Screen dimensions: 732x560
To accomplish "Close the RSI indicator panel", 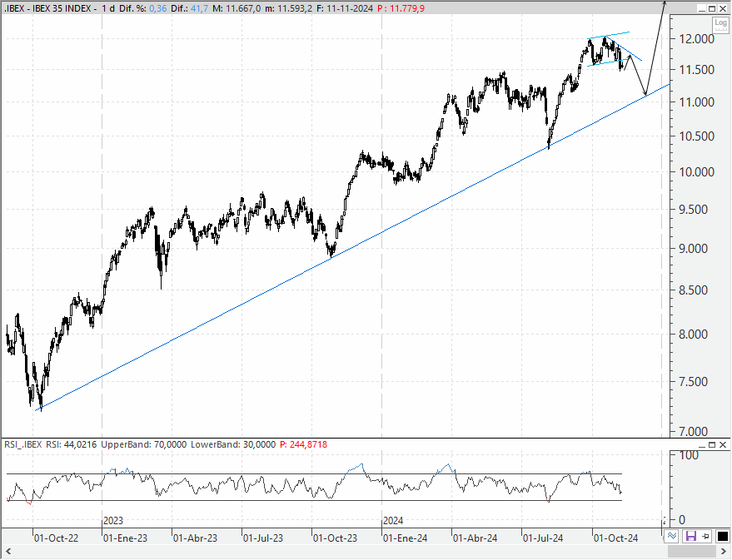I will tap(723, 445).
